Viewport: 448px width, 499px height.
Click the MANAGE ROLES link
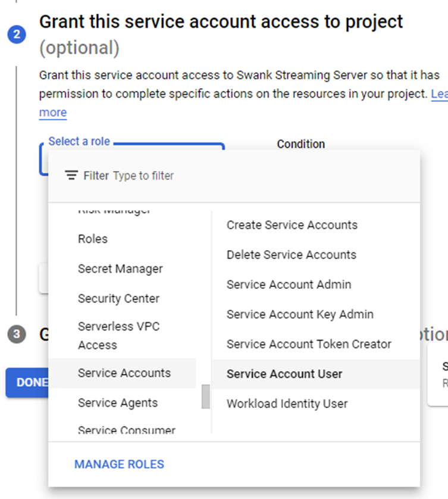(x=119, y=464)
